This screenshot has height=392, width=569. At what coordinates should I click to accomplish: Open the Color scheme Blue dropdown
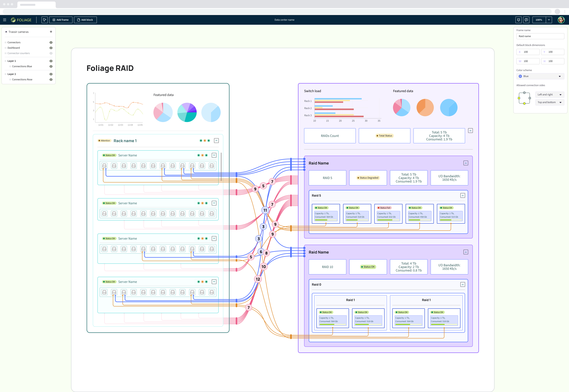[540, 76]
